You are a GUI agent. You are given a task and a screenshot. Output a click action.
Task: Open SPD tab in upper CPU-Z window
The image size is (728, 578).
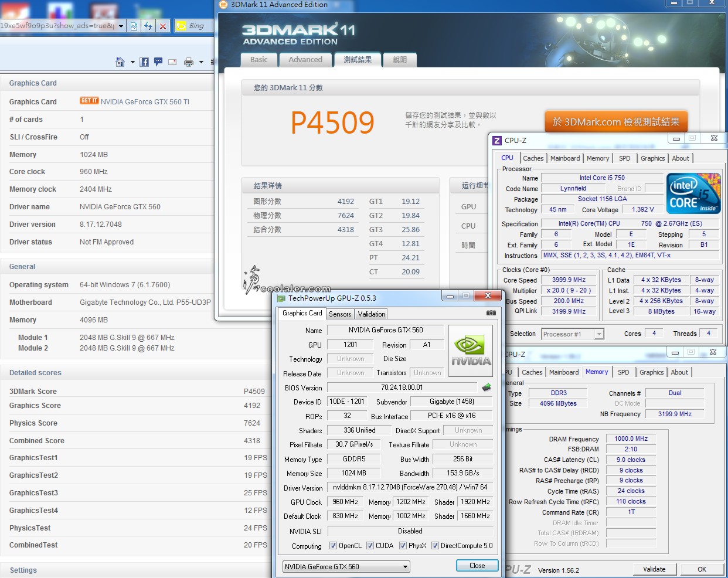coord(625,158)
